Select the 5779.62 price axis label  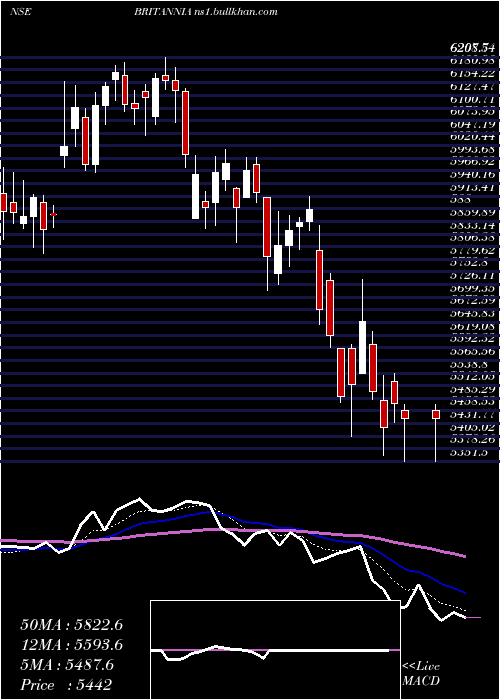pos(473,250)
